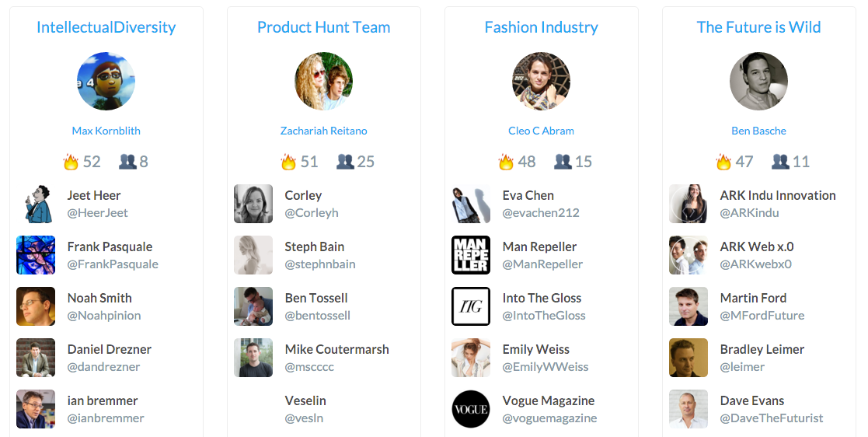Click the Man Repeller logo avatar

[x=471, y=255]
